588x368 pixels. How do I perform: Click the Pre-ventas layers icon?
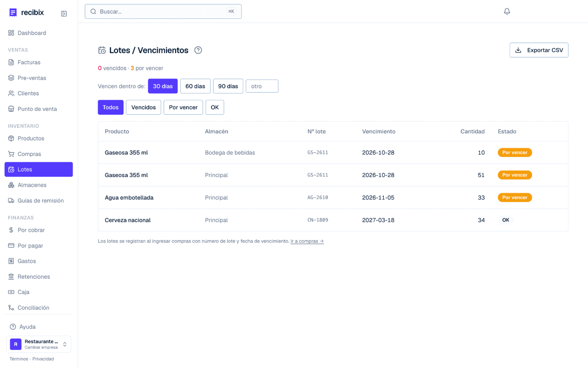tap(11, 78)
